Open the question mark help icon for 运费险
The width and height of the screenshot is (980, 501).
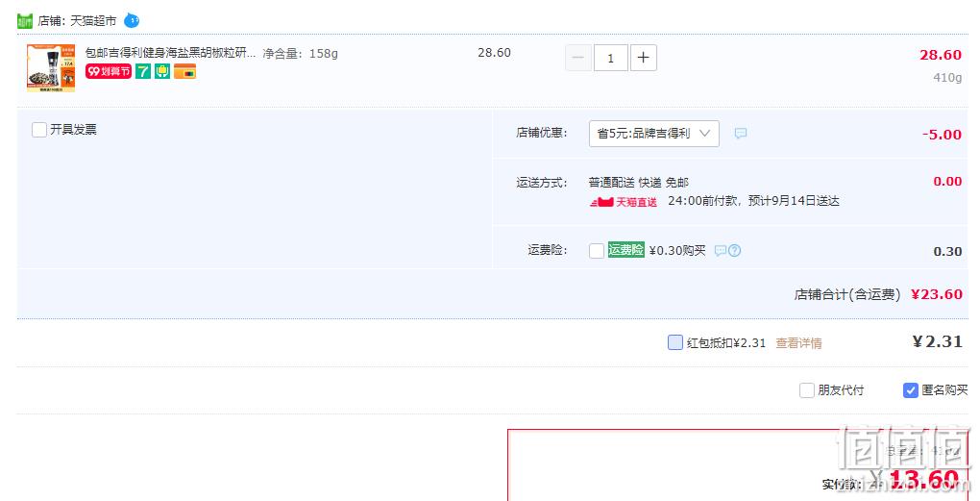tap(735, 251)
